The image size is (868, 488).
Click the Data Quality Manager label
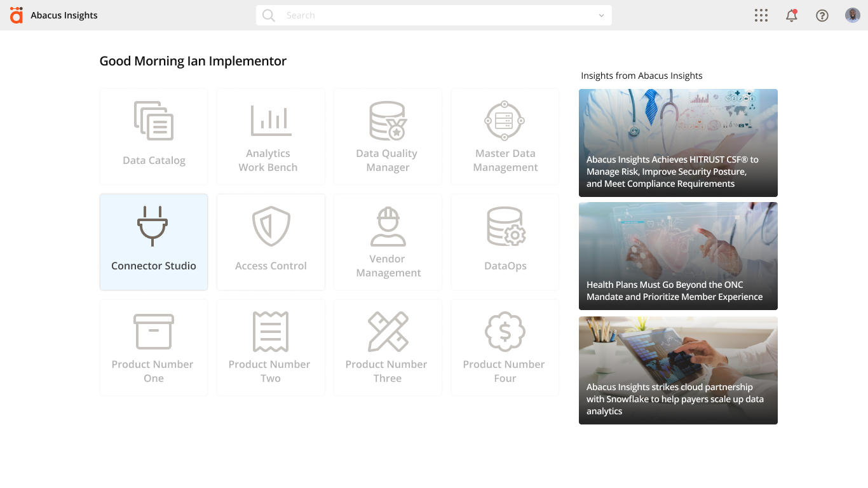[387, 160]
